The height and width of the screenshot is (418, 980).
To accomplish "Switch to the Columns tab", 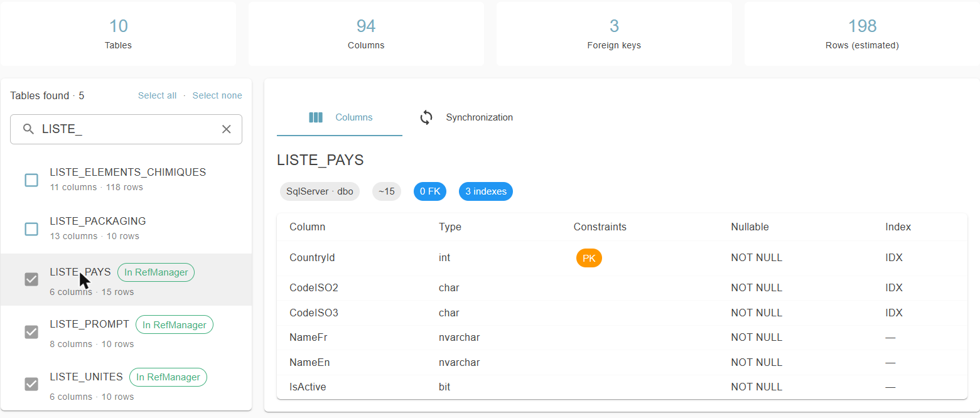I will coord(340,117).
